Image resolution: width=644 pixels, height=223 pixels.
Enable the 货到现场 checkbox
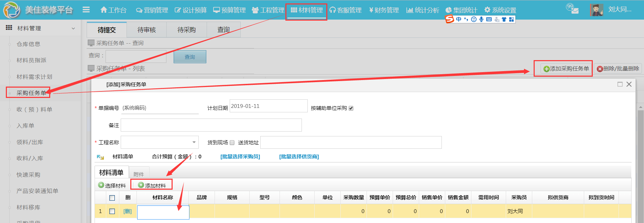click(232, 143)
